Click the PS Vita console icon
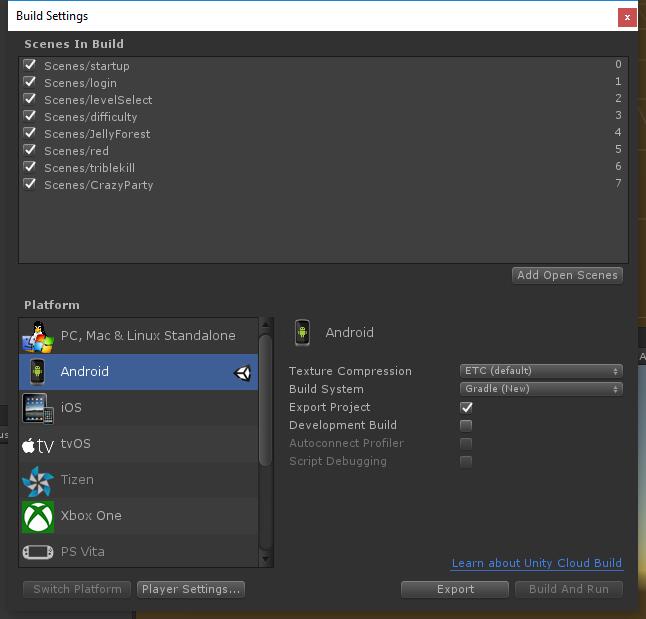 click(x=38, y=552)
